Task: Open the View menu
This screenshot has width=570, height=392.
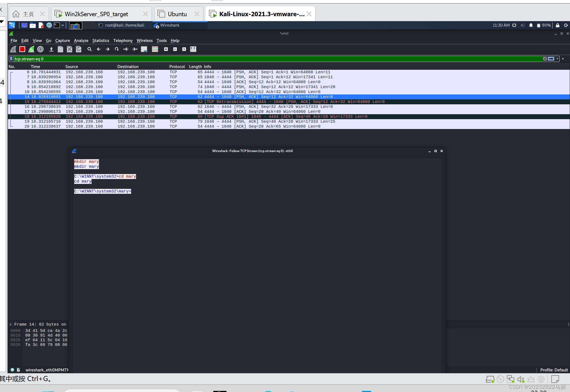Action: [x=37, y=41]
